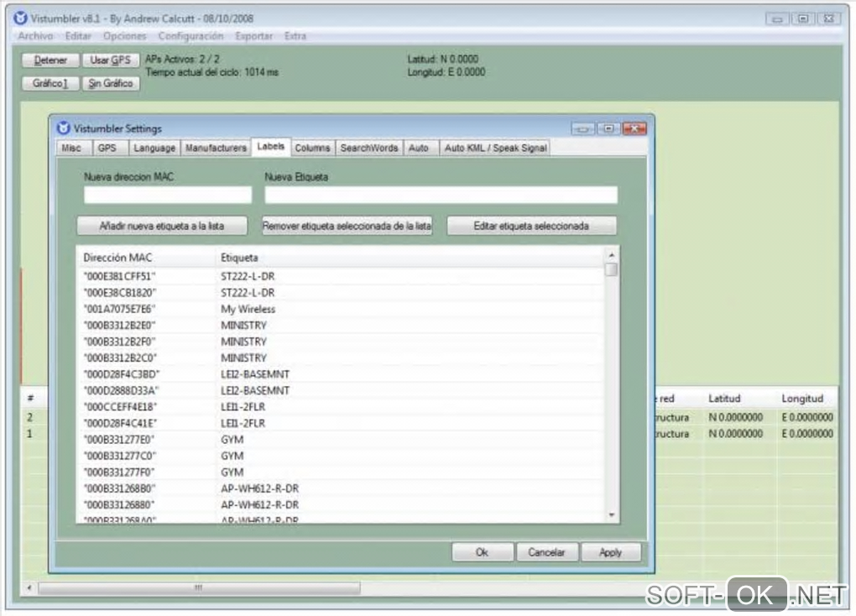This screenshot has height=616, width=856.
Task: Click the main window horizontal scrollbar thumb
Action: point(199,588)
